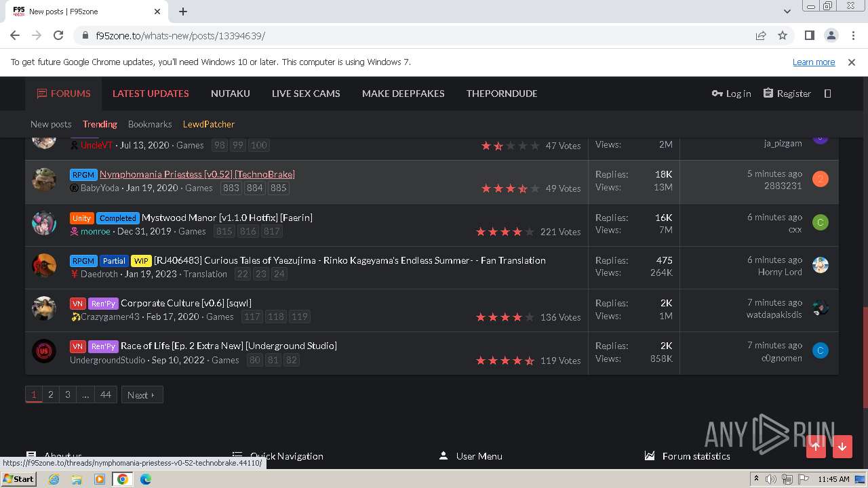Reload the page with refresh icon

[x=58, y=35]
